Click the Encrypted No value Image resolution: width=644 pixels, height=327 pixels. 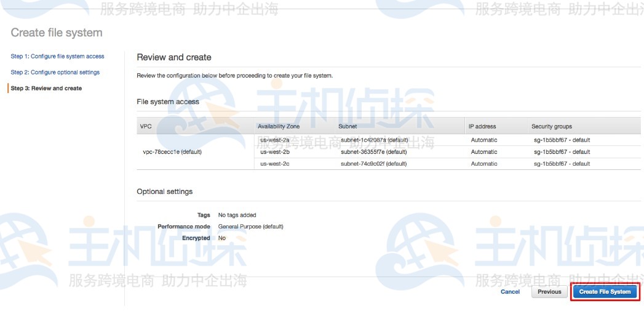click(x=222, y=238)
